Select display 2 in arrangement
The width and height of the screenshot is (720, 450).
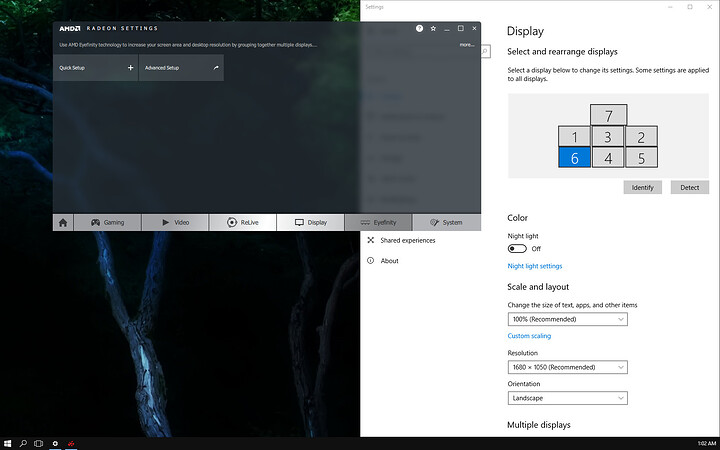[x=641, y=136]
